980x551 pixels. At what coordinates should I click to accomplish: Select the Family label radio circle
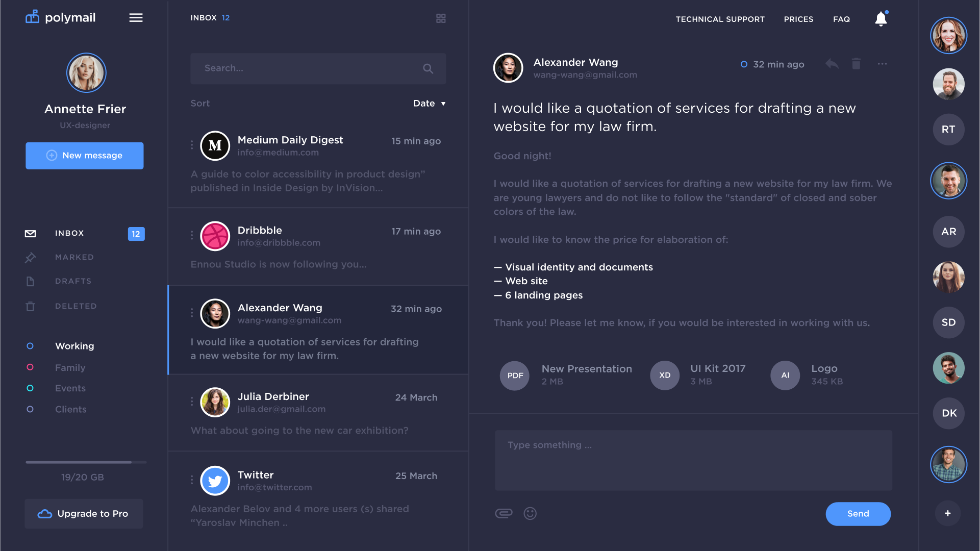point(30,367)
